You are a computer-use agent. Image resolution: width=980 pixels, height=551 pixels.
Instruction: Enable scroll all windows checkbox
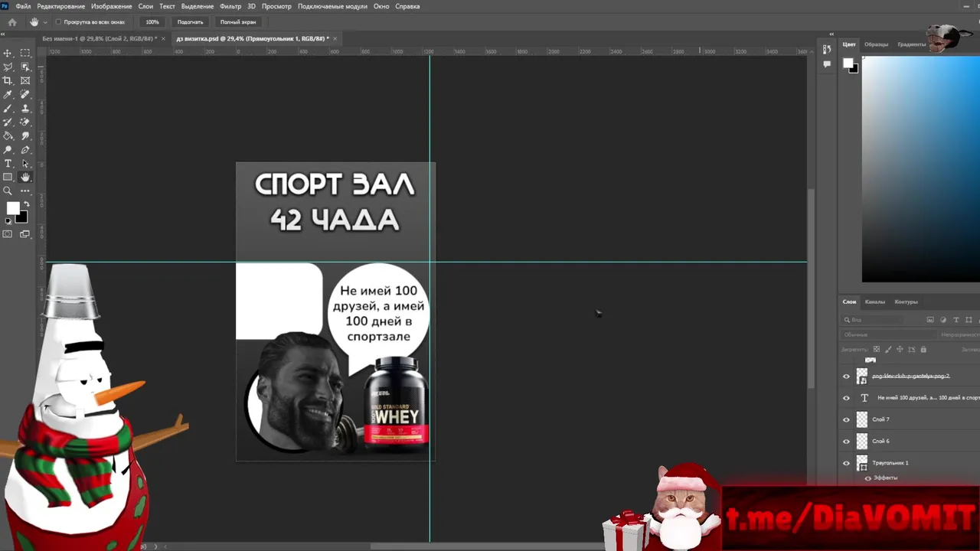(x=59, y=22)
